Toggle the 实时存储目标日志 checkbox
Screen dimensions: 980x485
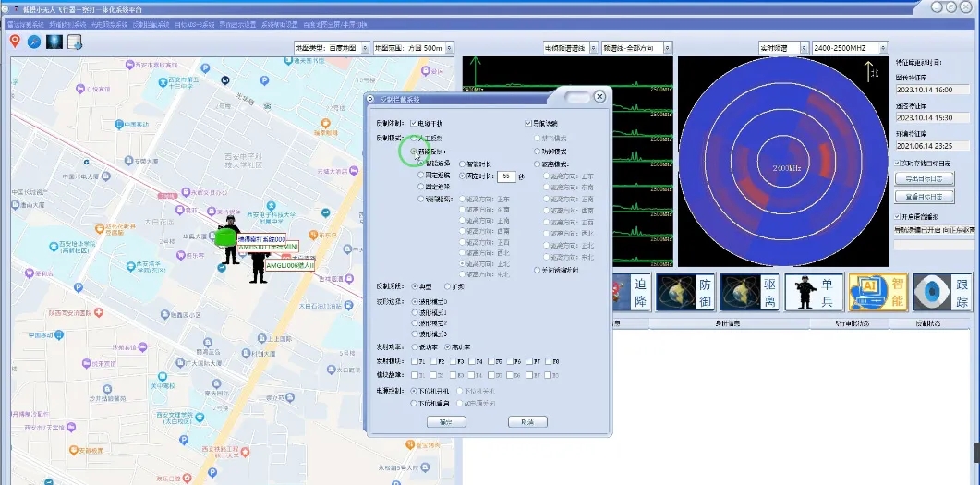click(x=898, y=164)
